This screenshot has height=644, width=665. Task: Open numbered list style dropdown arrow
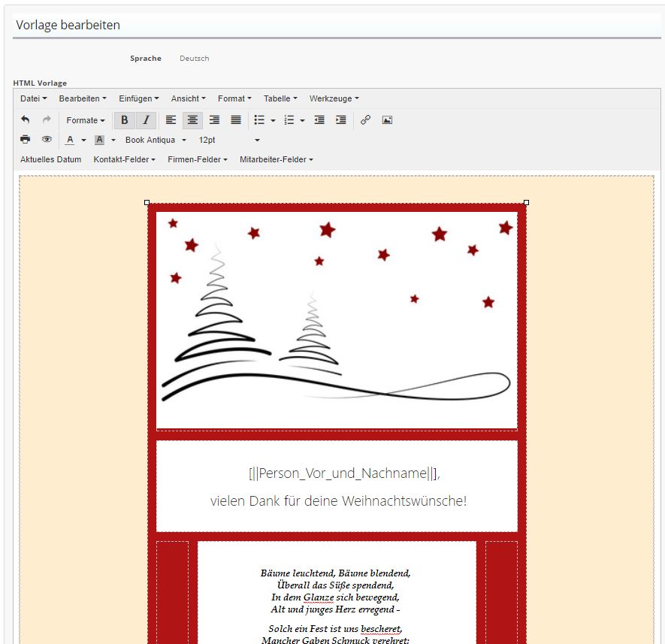(x=302, y=120)
